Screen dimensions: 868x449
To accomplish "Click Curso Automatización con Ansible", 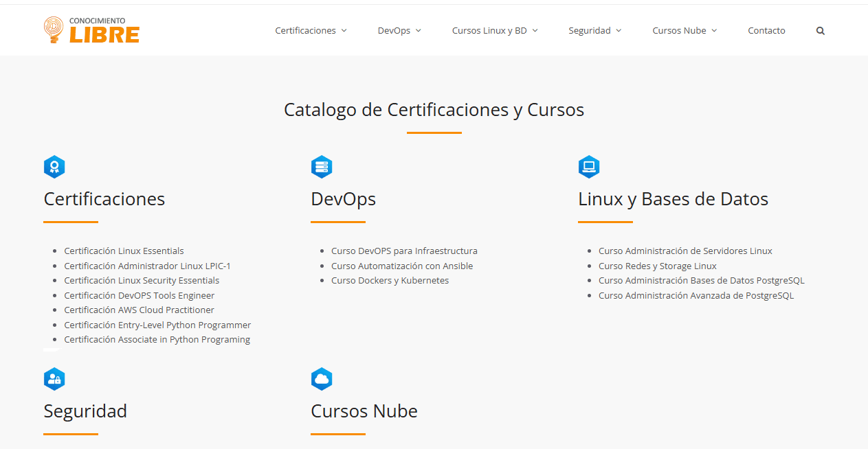I will (x=401, y=266).
